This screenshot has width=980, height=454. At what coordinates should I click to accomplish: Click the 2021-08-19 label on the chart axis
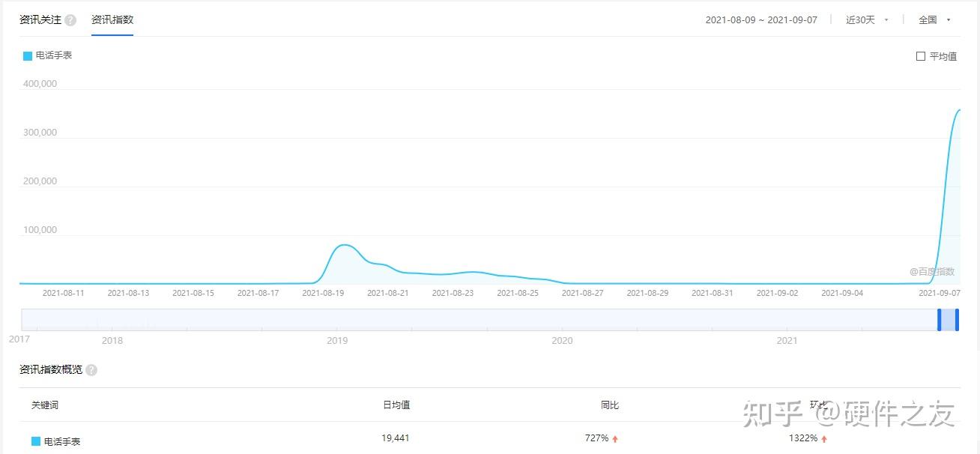(323, 293)
